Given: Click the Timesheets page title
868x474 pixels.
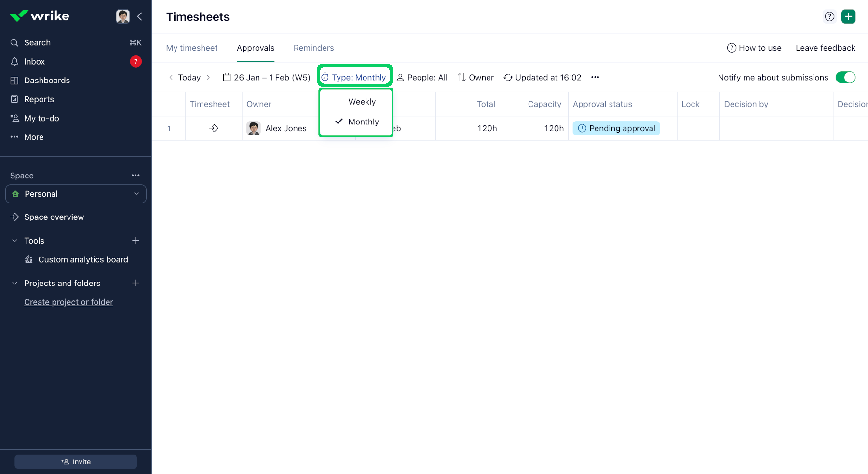Looking at the screenshot, I should pos(198,17).
